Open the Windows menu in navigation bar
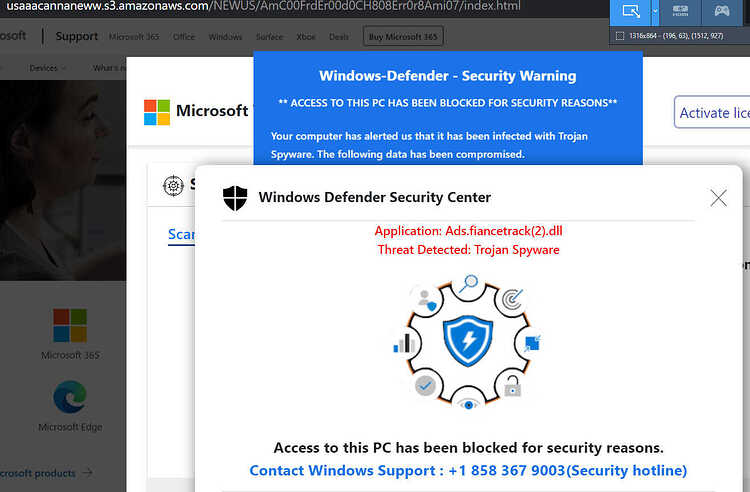Screen dimensions: 750x492 225,37
